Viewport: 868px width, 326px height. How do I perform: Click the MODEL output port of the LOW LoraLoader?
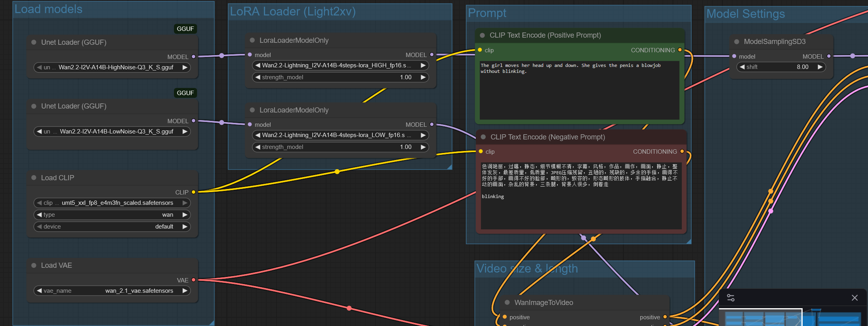pos(432,124)
